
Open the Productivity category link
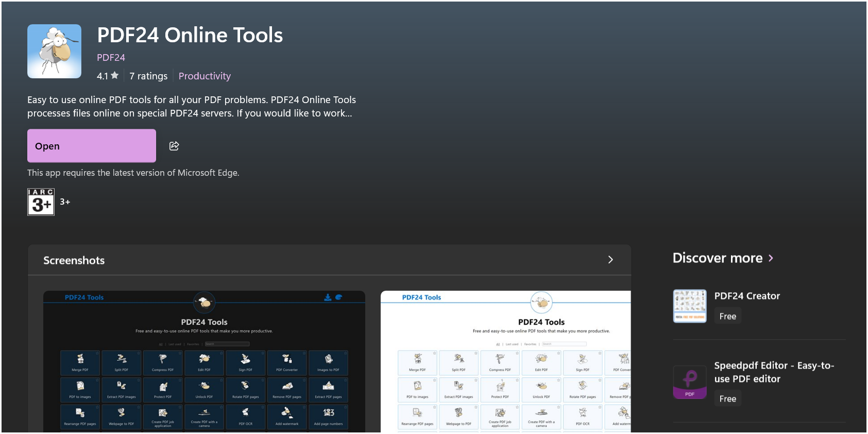coord(205,76)
